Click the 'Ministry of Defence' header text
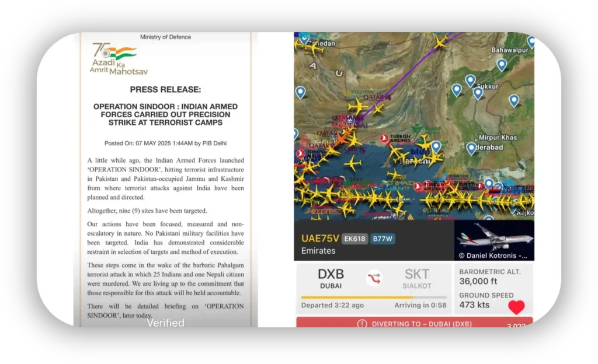 165,37
